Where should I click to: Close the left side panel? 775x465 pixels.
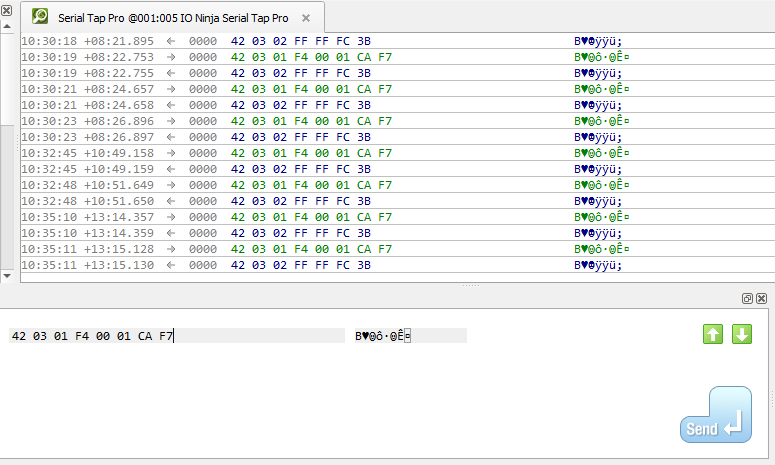6,10
